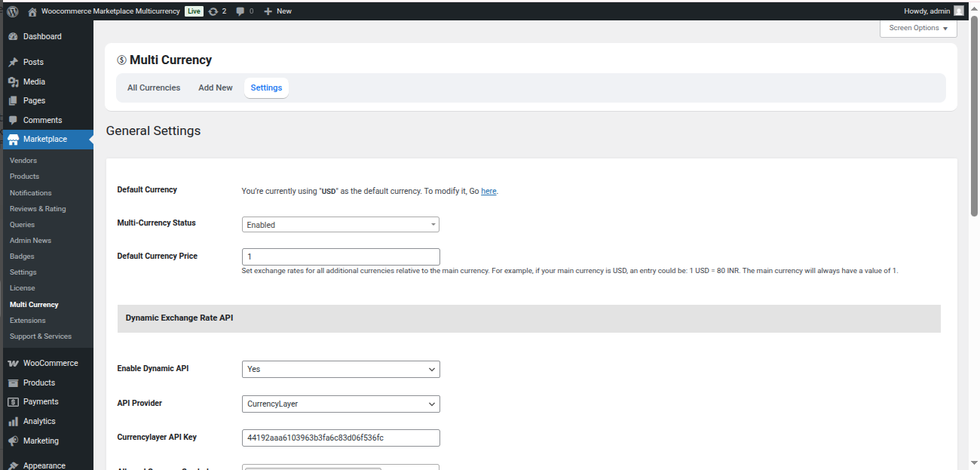Click the 'here' link to modify currency
The width and height of the screenshot is (980, 470).
pos(488,192)
